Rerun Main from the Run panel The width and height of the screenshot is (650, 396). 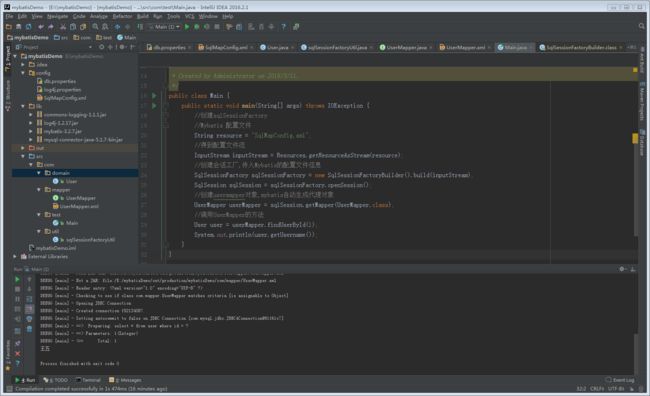pos(17,279)
